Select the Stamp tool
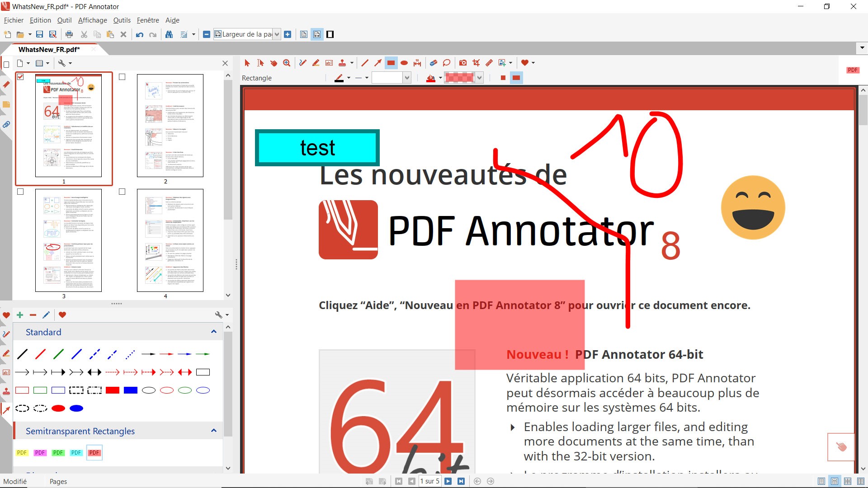Viewport: 868px width, 488px height. [342, 63]
